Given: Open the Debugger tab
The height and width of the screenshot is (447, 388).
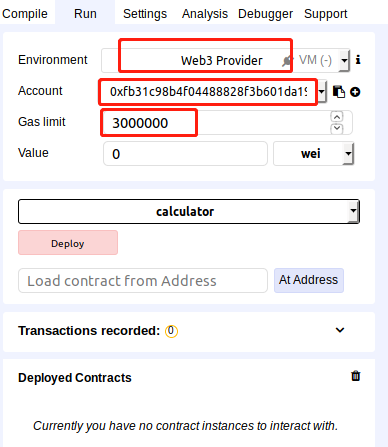Looking at the screenshot, I should point(265,14).
